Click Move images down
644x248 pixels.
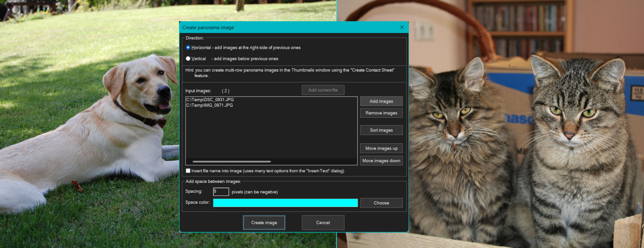[x=381, y=161]
